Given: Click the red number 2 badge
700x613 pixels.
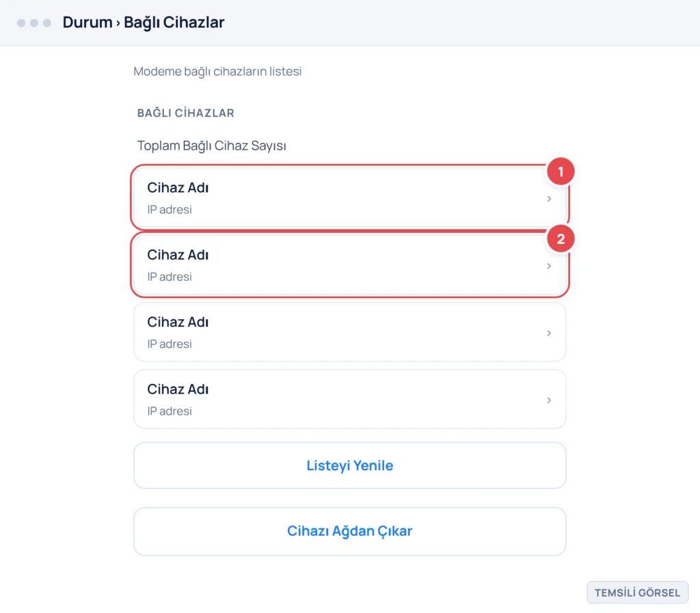Looking at the screenshot, I should (561, 239).
